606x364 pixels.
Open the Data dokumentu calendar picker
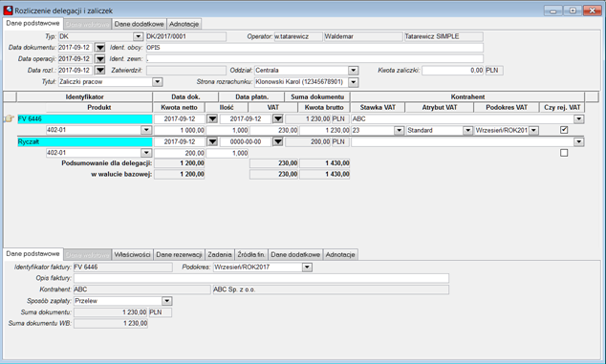(100, 48)
